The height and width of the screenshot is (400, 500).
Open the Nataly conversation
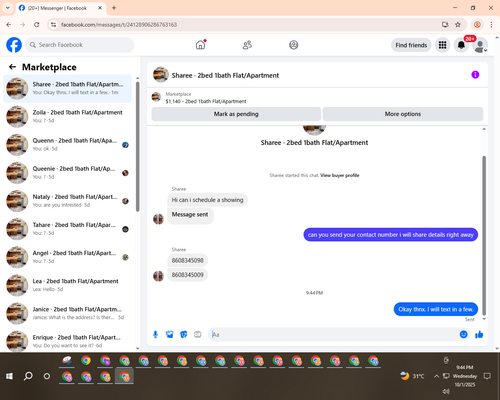[67, 201]
